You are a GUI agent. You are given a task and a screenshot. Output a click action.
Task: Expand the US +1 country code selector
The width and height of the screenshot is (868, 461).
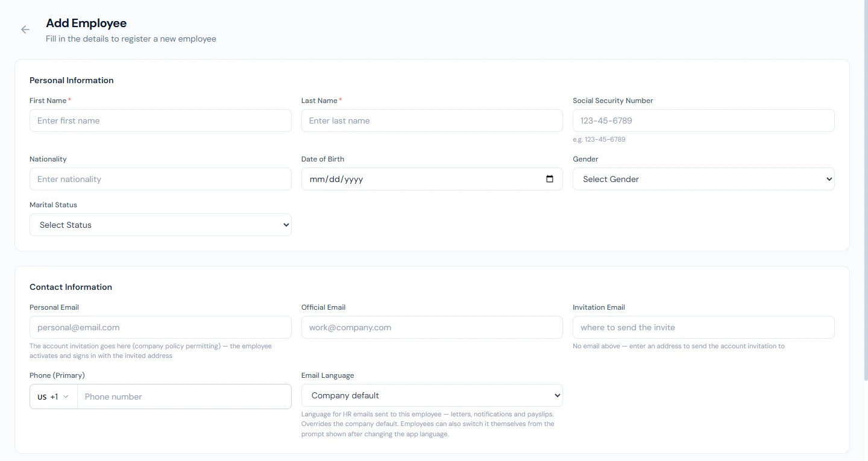click(54, 397)
